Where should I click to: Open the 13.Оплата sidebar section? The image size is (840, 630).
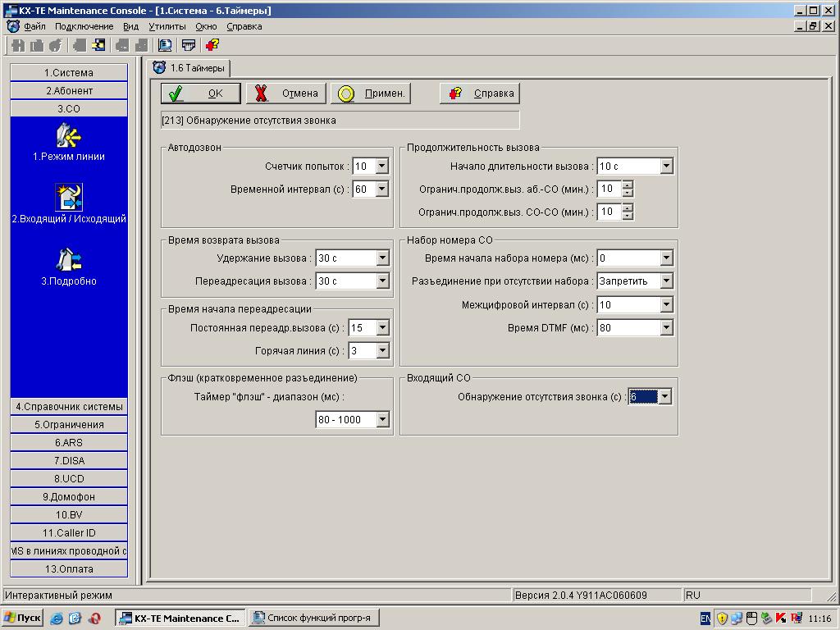pyautogui.click(x=69, y=569)
